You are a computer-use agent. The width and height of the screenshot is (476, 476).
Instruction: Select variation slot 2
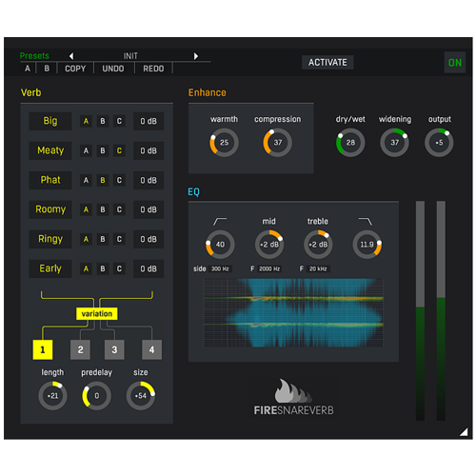(80, 349)
